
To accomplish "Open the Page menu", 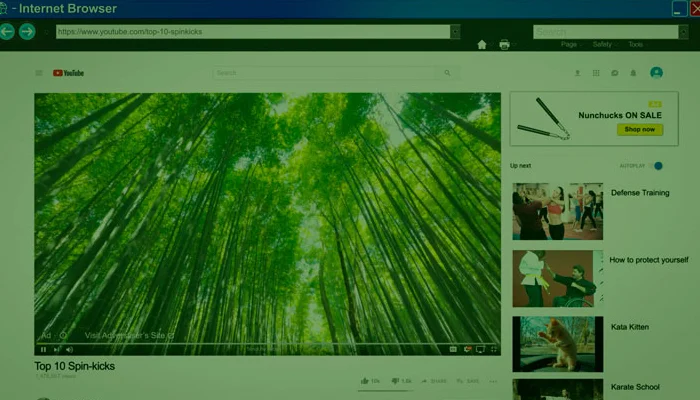I will tap(571, 44).
